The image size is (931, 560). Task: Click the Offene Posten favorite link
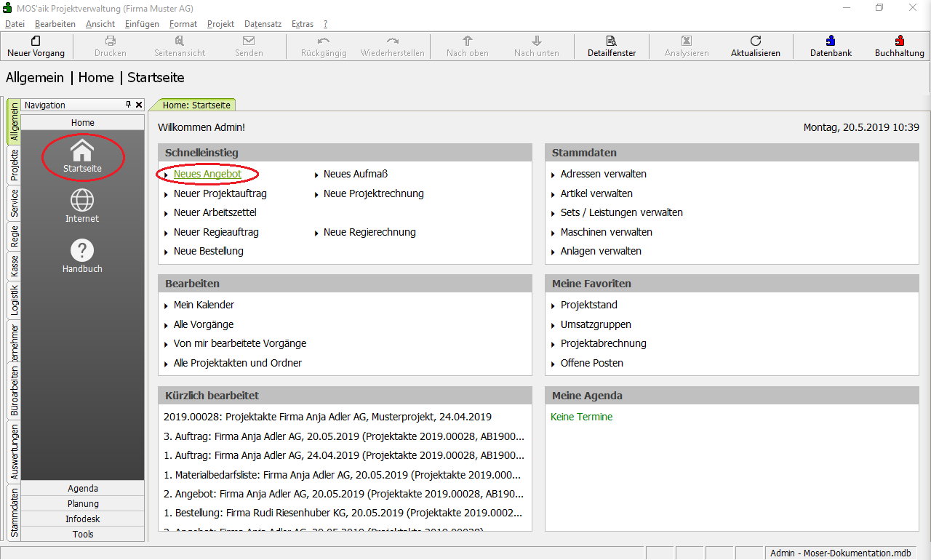pyautogui.click(x=591, y=363)
